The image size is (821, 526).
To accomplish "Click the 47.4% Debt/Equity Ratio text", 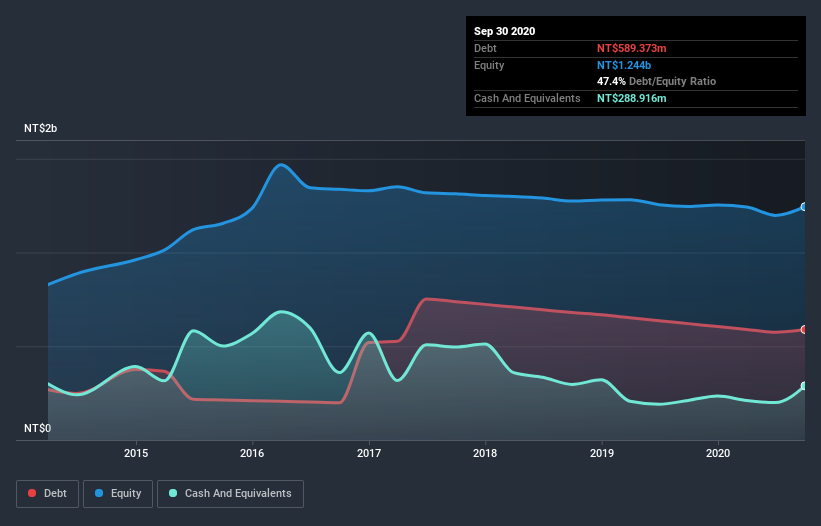I will click(656, 81).
